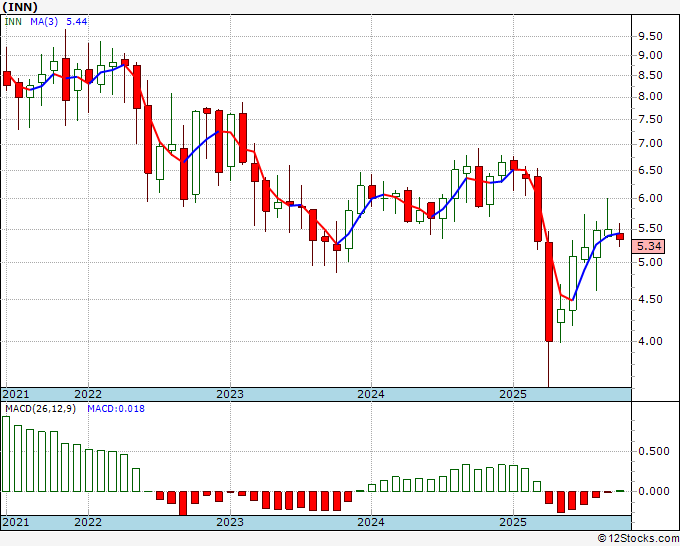680x546 pixels.
Task: Click the last red candlestick near 5.34
Action: point(620,236)
